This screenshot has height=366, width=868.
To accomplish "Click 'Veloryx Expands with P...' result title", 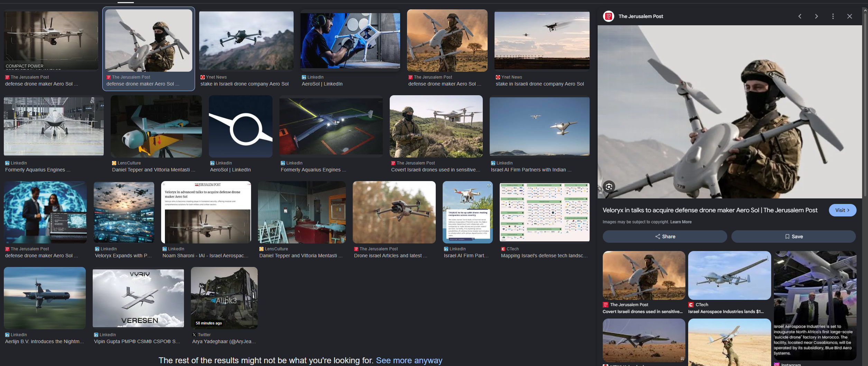I will (123, 256).
